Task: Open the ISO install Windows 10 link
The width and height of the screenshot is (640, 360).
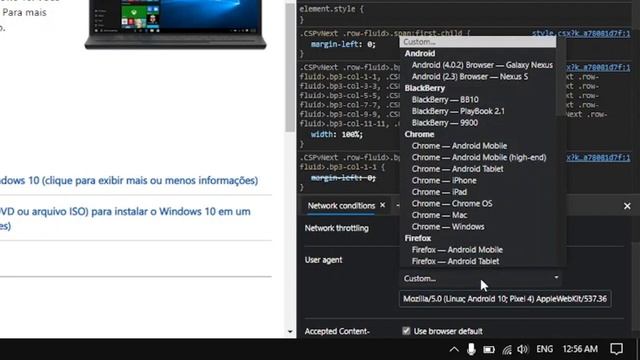Action: click(125, 218)
